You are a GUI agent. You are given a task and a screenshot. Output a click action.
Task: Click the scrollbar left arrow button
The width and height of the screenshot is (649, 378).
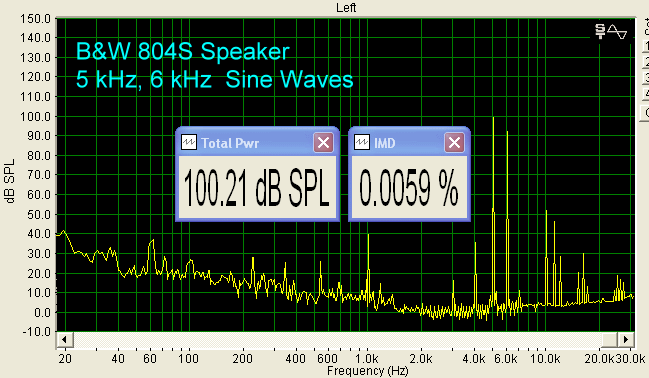[64, 340]
